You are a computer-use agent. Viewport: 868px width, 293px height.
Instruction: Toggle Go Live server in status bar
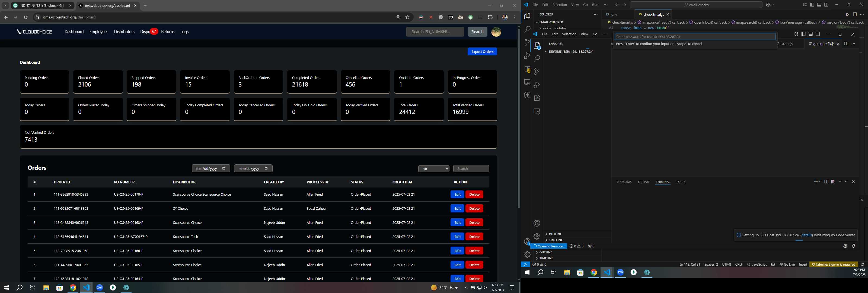pyautogui.click(x=787, y=264)
